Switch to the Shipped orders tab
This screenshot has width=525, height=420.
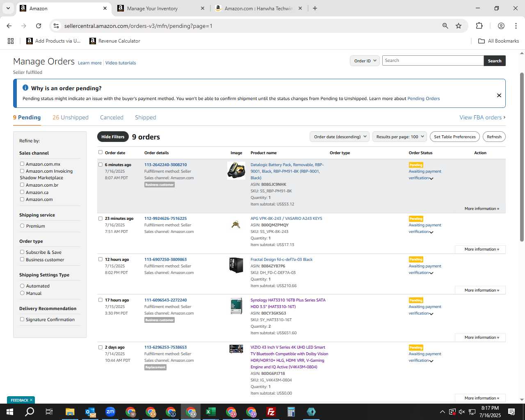pos(146,117)
